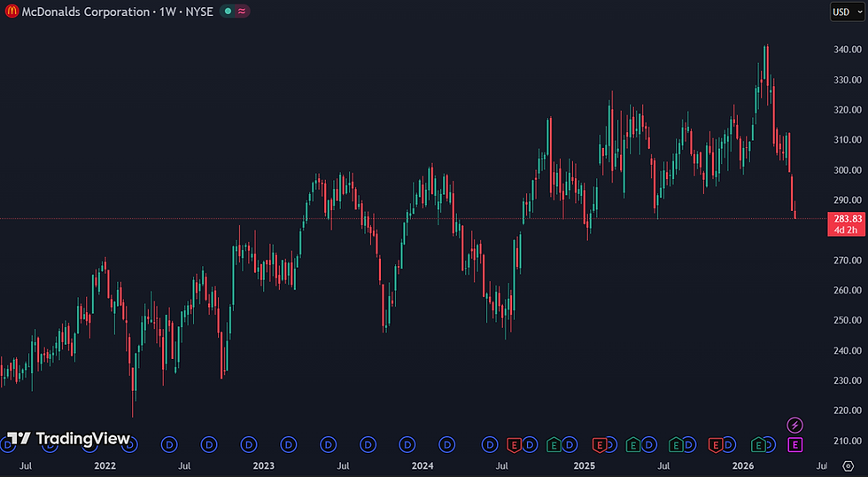This screenshot has height=477, width=868.
Task: Click dividend marker just after Jul 2023
Action: pos(368,444)
